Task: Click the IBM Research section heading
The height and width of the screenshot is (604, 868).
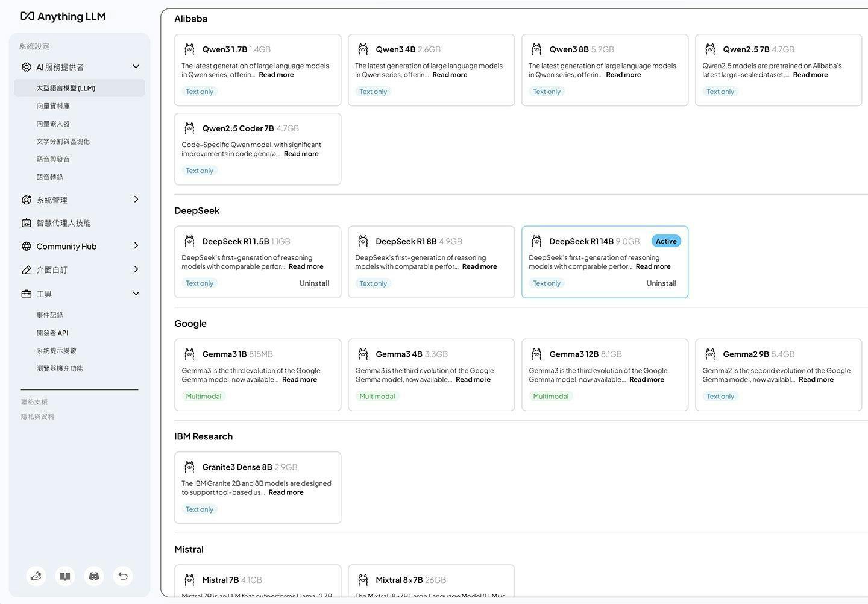Action: coord(204,436)
